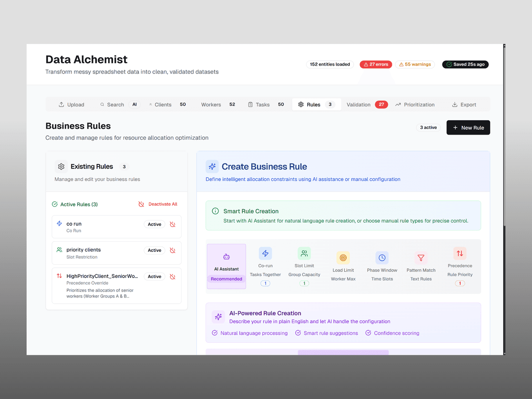Open the Export tab
Image resolution: width=532 pixels, height=399 pixels.
(x=464, y=105)
